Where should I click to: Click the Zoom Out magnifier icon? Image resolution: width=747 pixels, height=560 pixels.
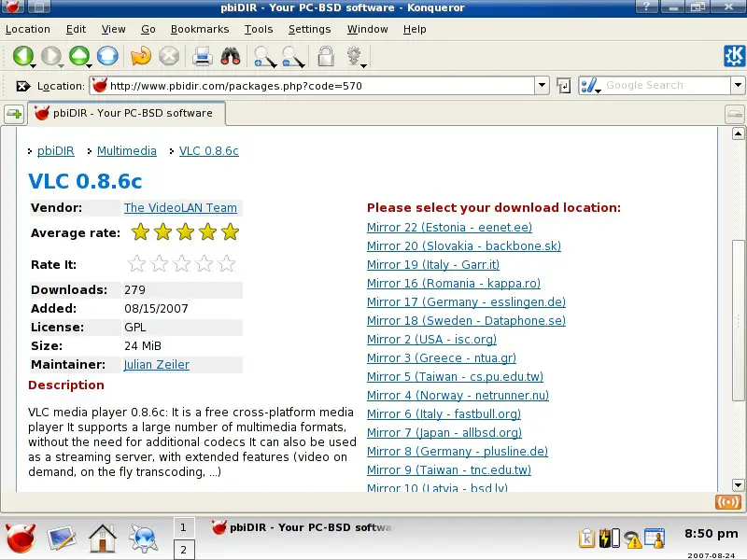point(293,56)
